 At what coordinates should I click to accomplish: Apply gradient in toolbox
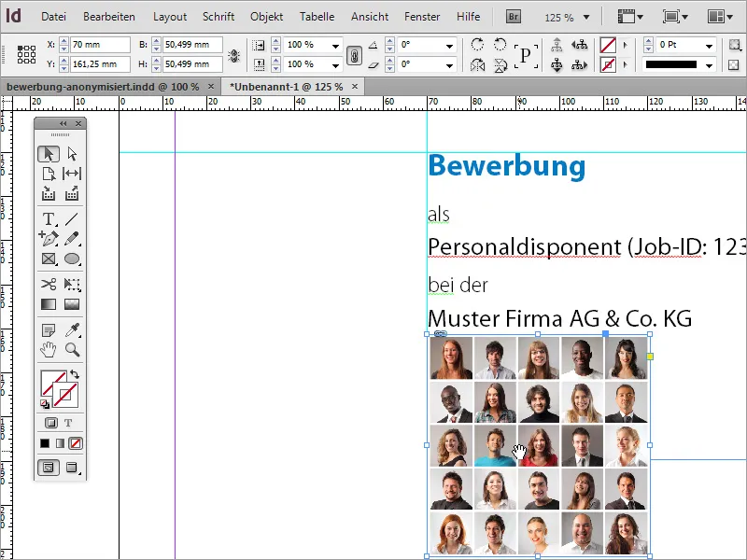coord(60,443)
